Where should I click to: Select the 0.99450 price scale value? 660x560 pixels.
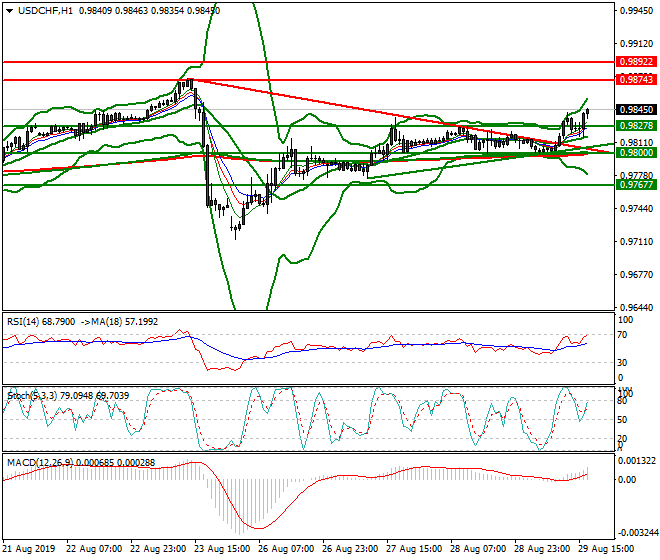(636, 11)
